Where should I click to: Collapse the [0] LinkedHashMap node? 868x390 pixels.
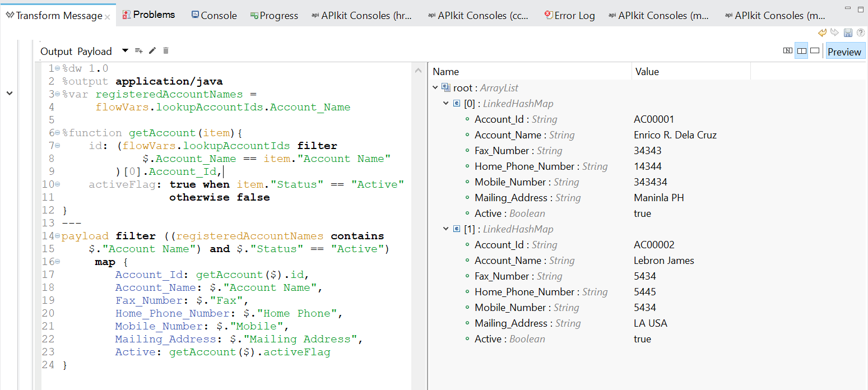point(446,104)
